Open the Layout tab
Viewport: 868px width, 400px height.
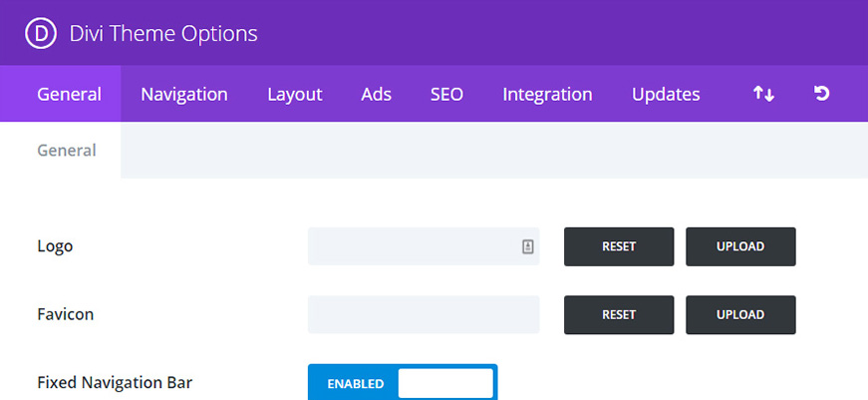click(x=295, y=94)
